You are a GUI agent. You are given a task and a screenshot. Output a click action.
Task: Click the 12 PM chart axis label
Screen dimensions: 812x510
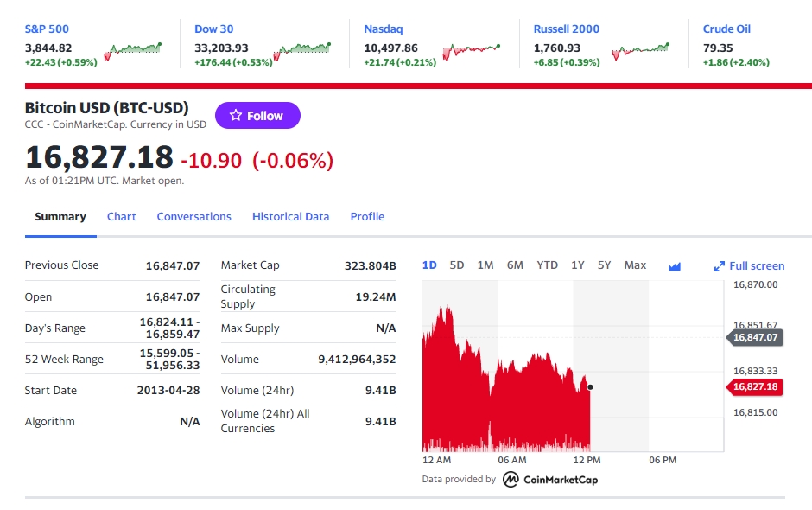587,460
